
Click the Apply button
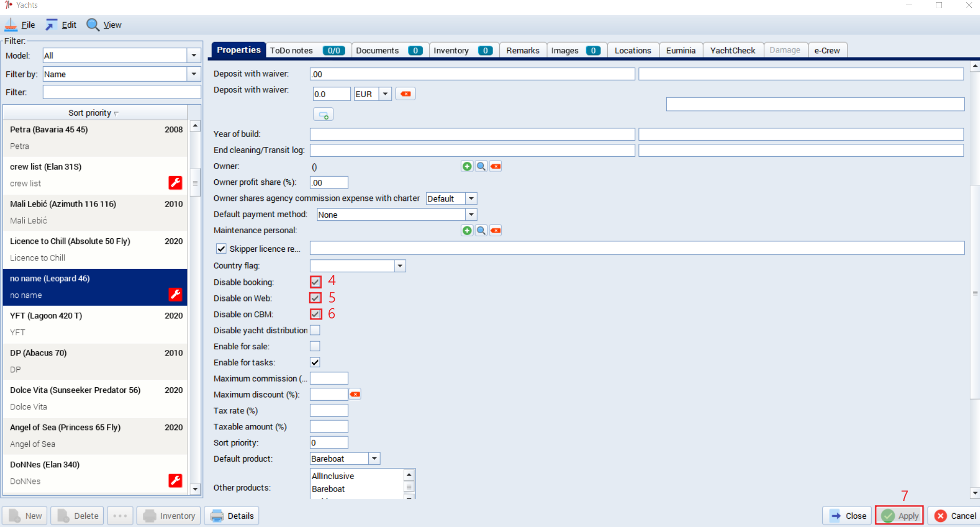tap(900, 516)
